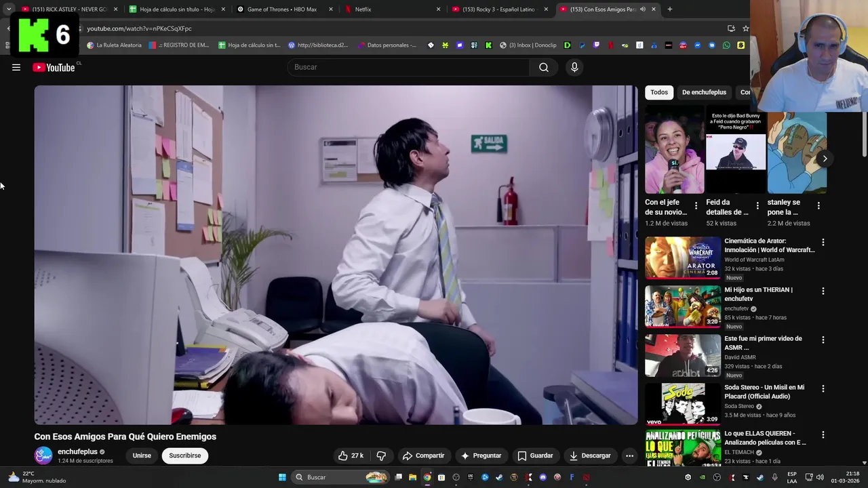Go to the YouTube home logo
The image size is (868, 488).
click(x=54, y=67)
